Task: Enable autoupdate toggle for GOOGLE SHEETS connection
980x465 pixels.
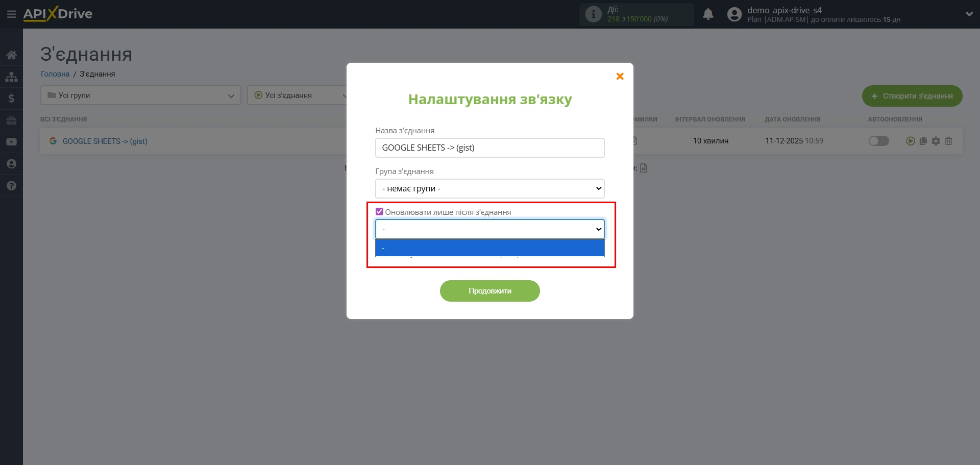Action: pyautogui.click(x=878, y=141)
